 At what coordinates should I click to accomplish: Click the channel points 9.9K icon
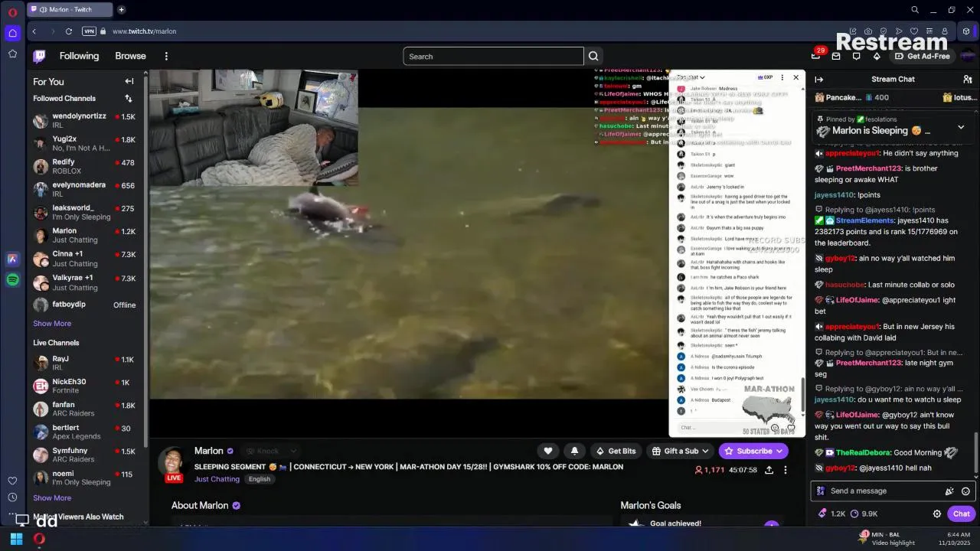point(854,514)
